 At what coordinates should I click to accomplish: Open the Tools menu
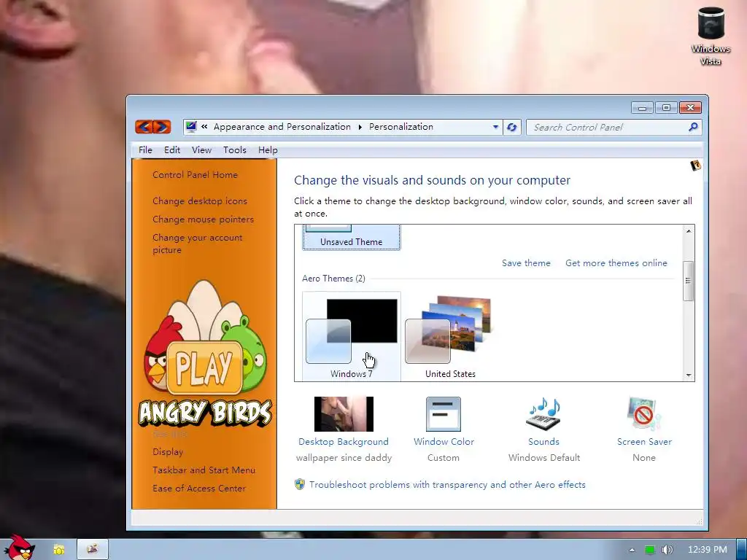pyautogui.click(x=235, y=150)
